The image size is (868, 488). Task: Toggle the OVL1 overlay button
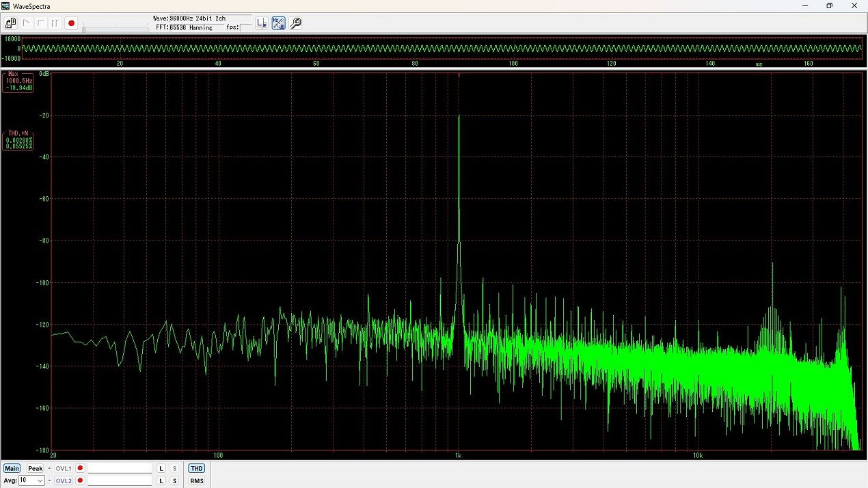coord(64,469)
